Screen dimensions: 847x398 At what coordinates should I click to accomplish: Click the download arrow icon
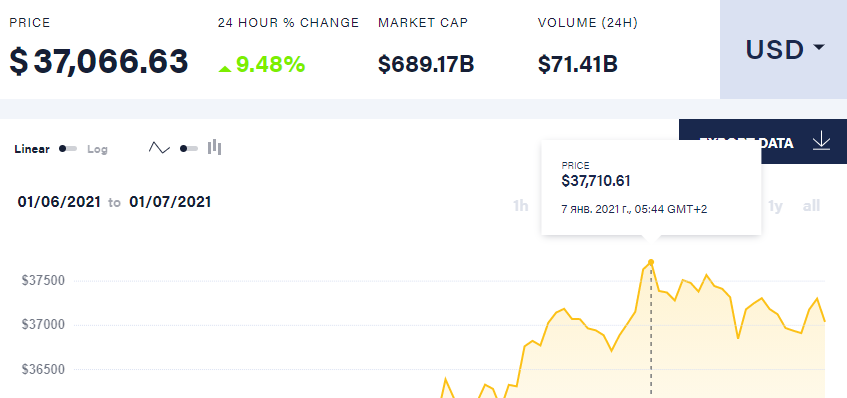click(x=821, y=141)
